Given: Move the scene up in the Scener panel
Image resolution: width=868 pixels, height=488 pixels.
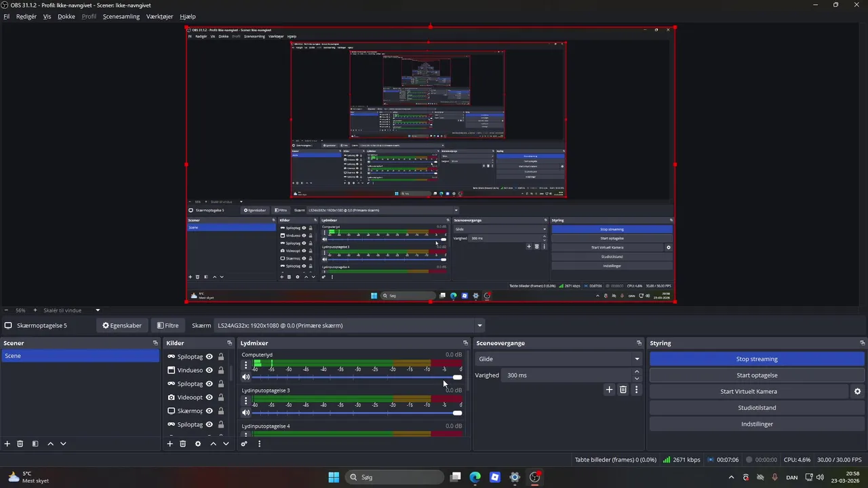Looking at the screenshot, I should [50, 444].
